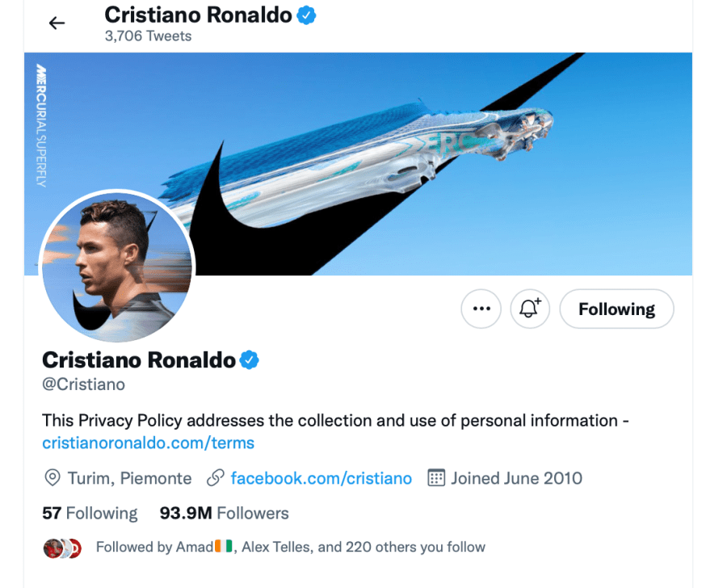The width and height of the screenshot is (706, 588).
Task: Click the location pin icon
Action: (52, 478)
